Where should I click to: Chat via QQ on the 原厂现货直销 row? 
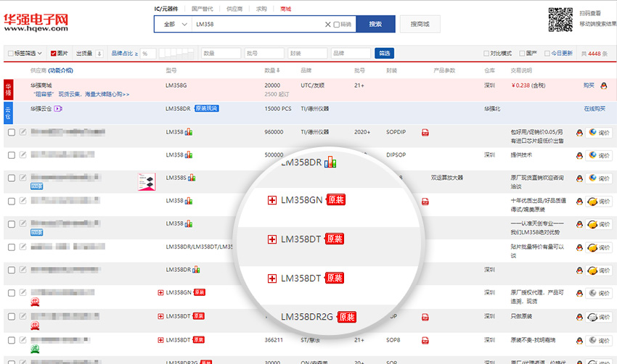[579, 178]
